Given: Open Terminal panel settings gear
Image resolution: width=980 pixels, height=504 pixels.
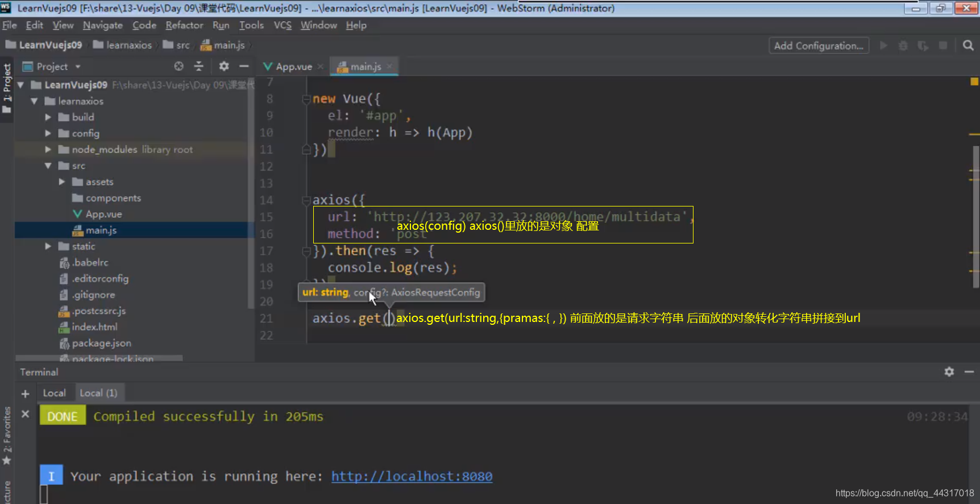Looking at the screenshot, I should tap(949, 371).
